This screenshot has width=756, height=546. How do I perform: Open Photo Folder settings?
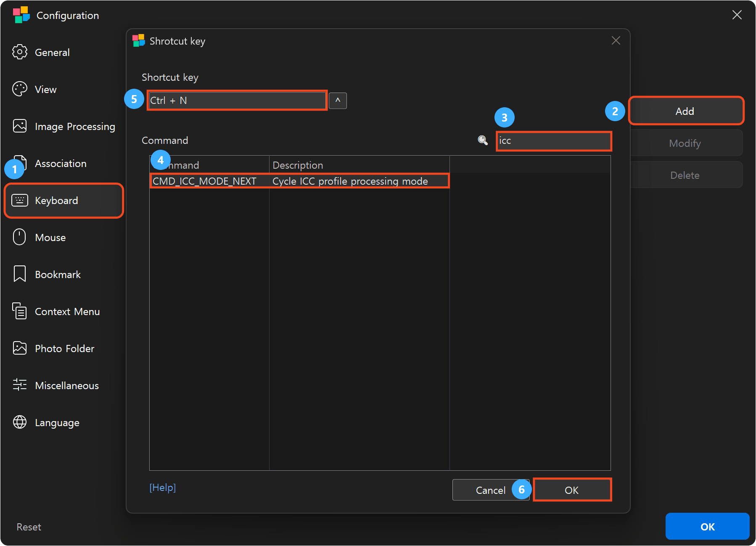[64, 348]
